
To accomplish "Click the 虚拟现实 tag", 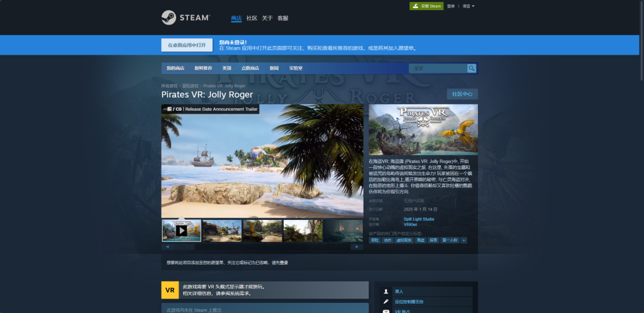I will tap(404, 240).
